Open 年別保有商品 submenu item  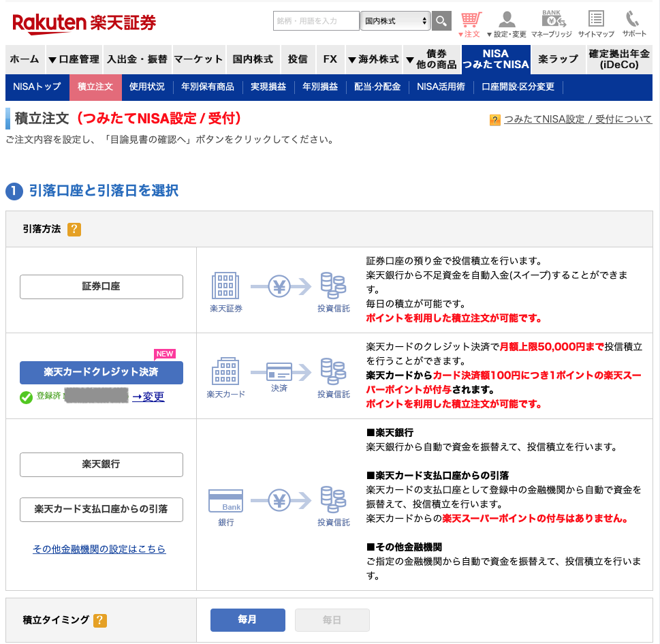(208, 87)
